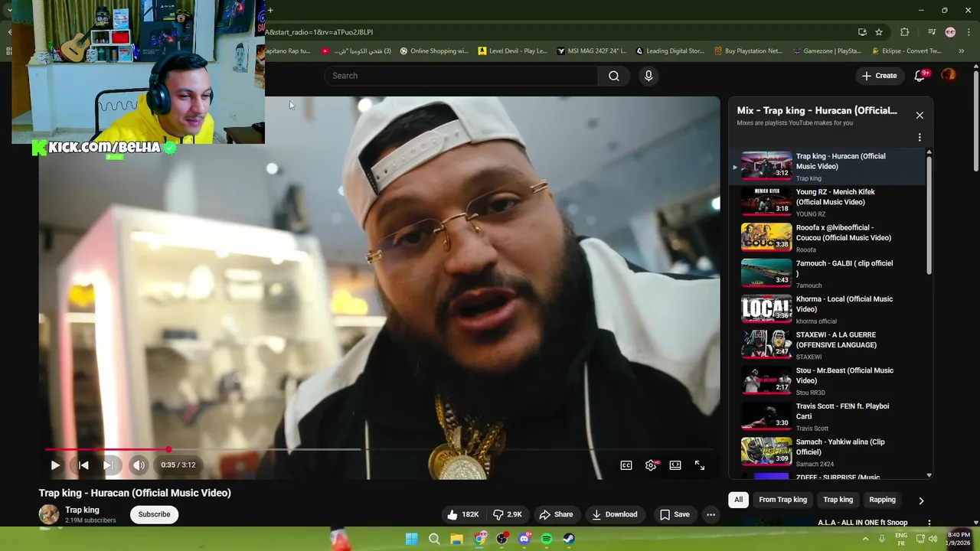Open File Explorer from the taskbar
Viewport: 980px width, 551px height.
pos(456,539)
